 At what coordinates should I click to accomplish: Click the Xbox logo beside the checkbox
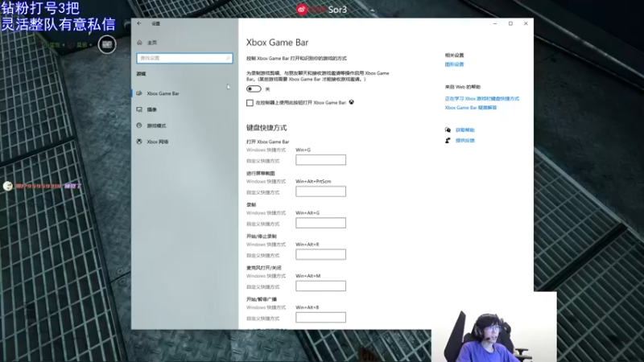pyautogui.click(x=352, y=102)
